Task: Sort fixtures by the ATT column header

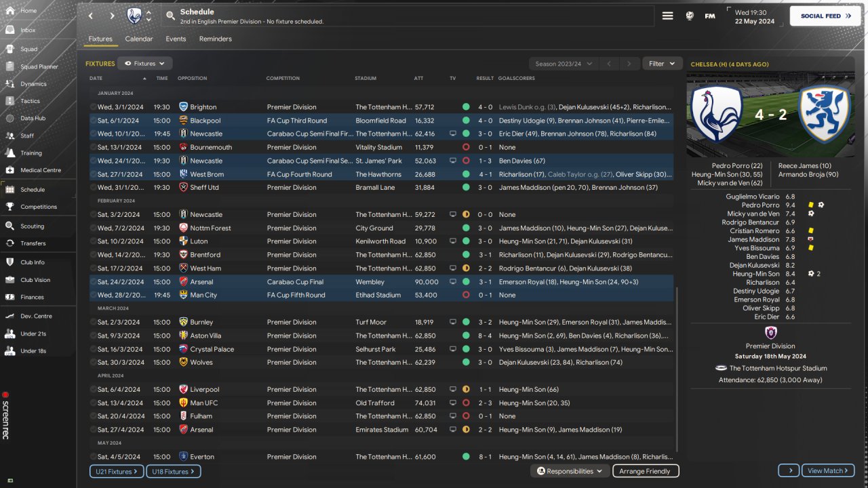Action: 418,79
